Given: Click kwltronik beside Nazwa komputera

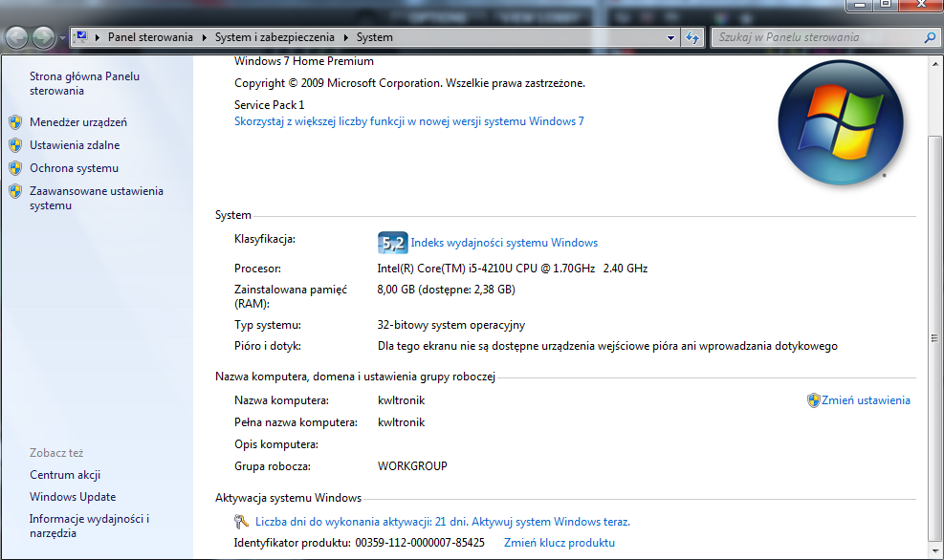Looking at the screenshot, I should 401,400.
